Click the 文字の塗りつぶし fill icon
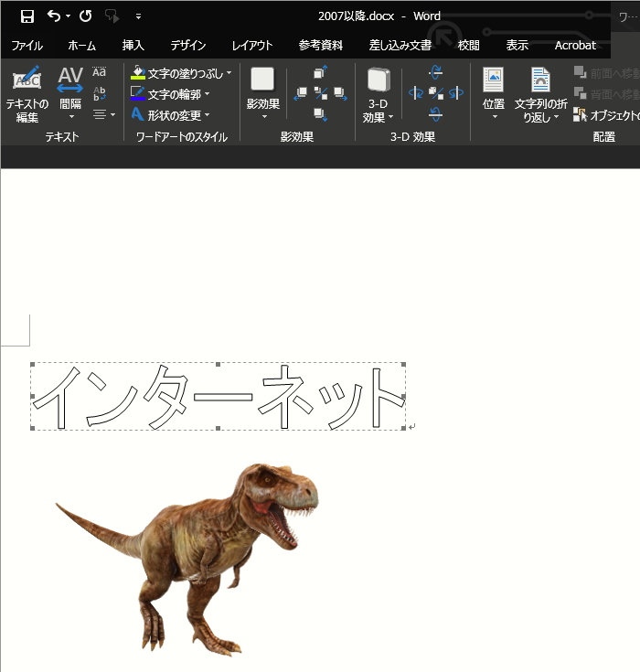The image size is (640, 672). click(138, 73)
